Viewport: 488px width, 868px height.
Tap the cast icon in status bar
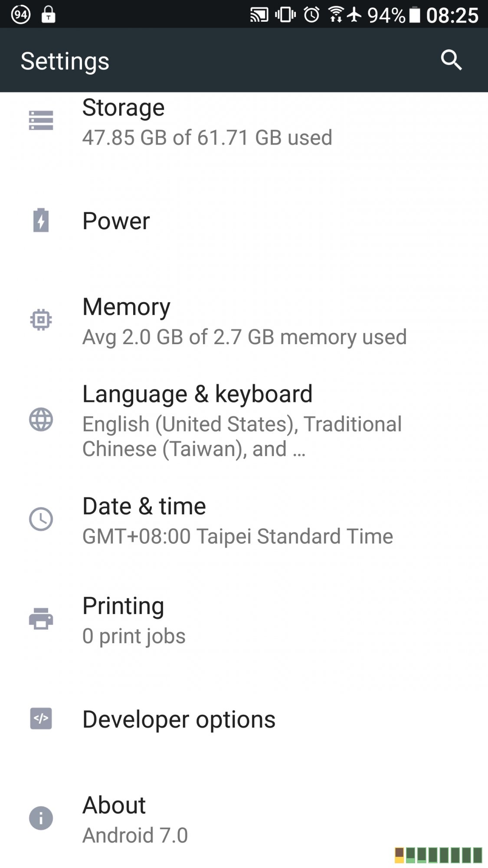point(259,15)
